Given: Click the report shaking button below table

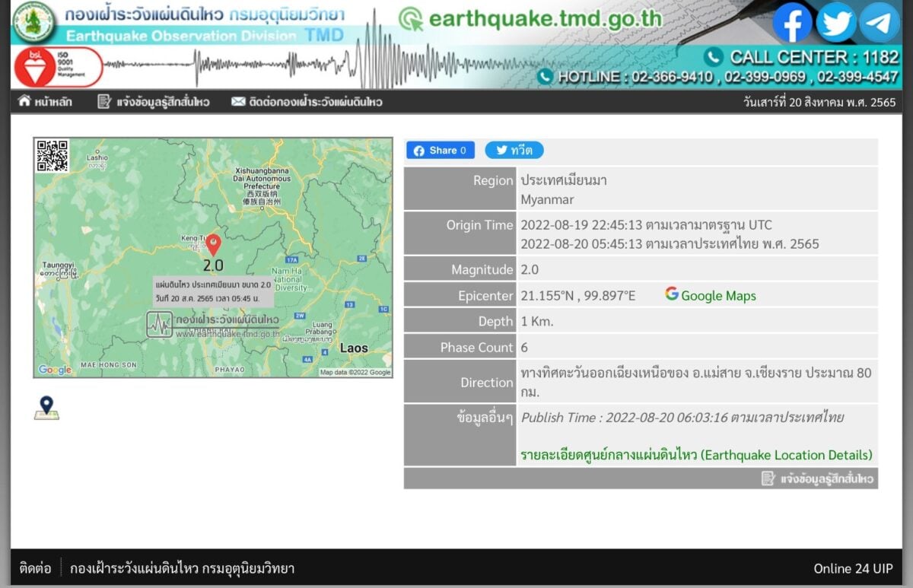Looking at the screenshot, I should (818, 478).
